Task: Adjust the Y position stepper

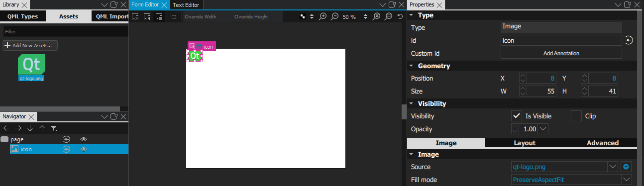Action: (585, 78)
